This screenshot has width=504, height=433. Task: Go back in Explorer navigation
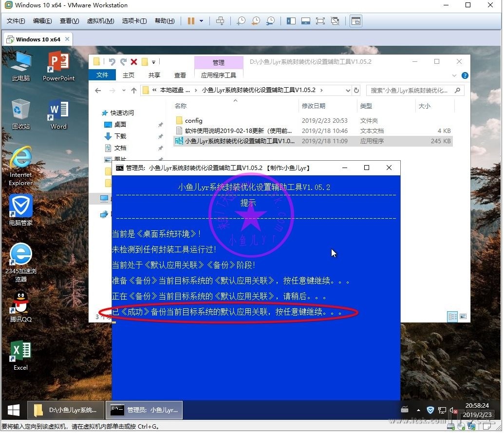pyautogui.click(x=98, y=91)
